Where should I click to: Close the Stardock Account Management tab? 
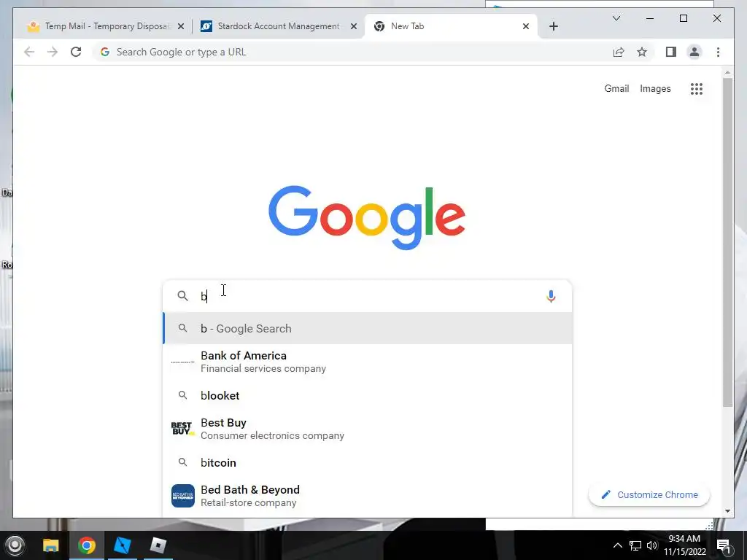(x=354, y=26)
